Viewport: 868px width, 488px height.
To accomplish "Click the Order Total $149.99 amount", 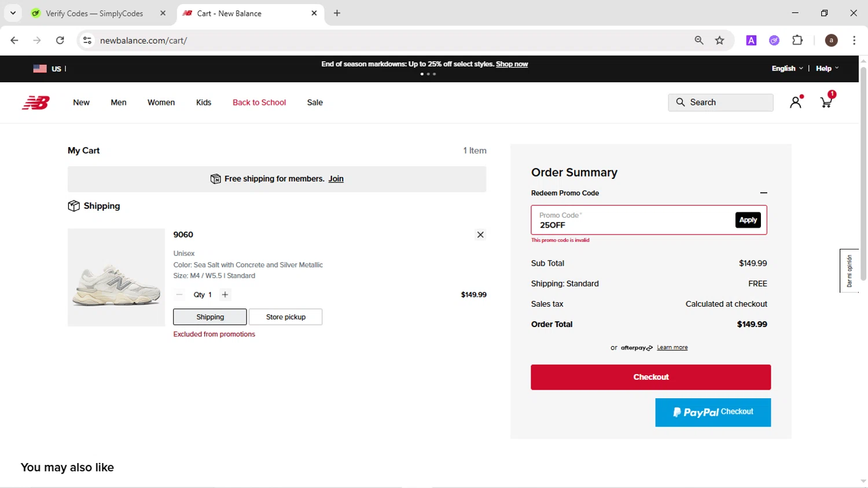I will point(752,324).
